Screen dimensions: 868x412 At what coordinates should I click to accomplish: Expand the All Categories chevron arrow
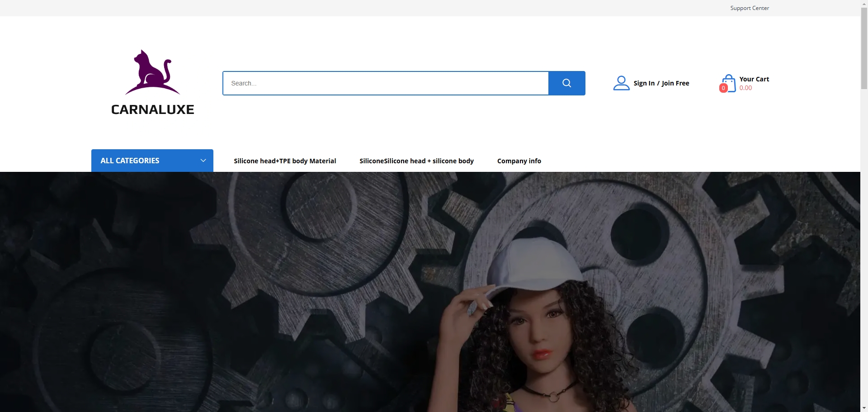pyautogui.click(x=203, y=161)
